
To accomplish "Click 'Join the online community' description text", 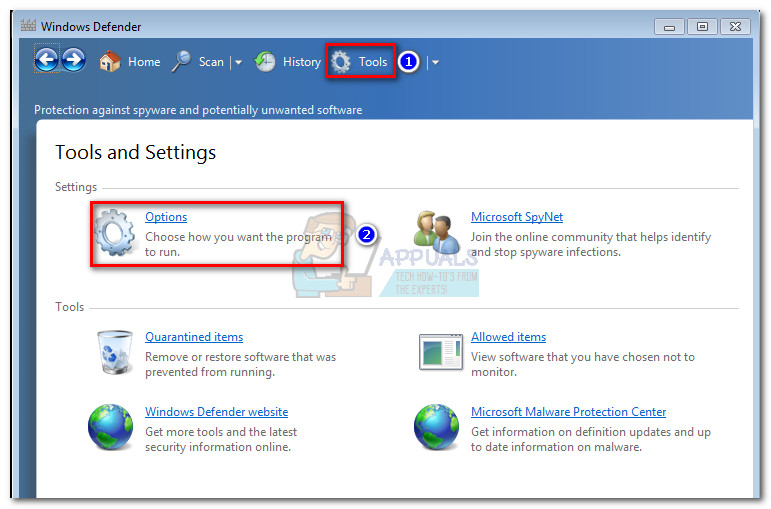I will pos(591,244).
